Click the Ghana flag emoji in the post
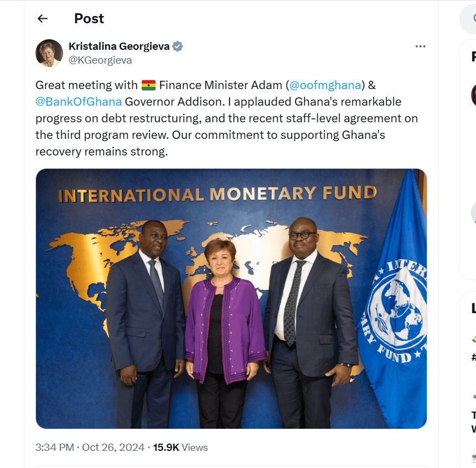476x468 pixels. (148, 85)
